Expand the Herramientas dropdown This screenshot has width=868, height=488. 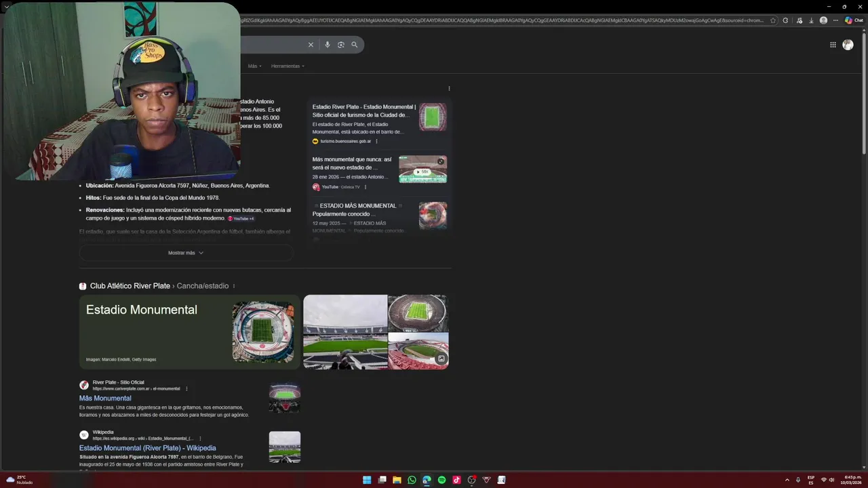(288, 66)
